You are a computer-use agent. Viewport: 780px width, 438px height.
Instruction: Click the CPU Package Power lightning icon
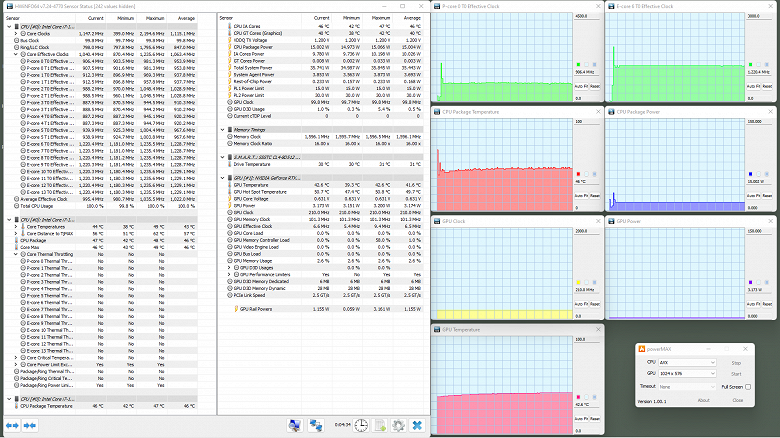pos(230,47)
